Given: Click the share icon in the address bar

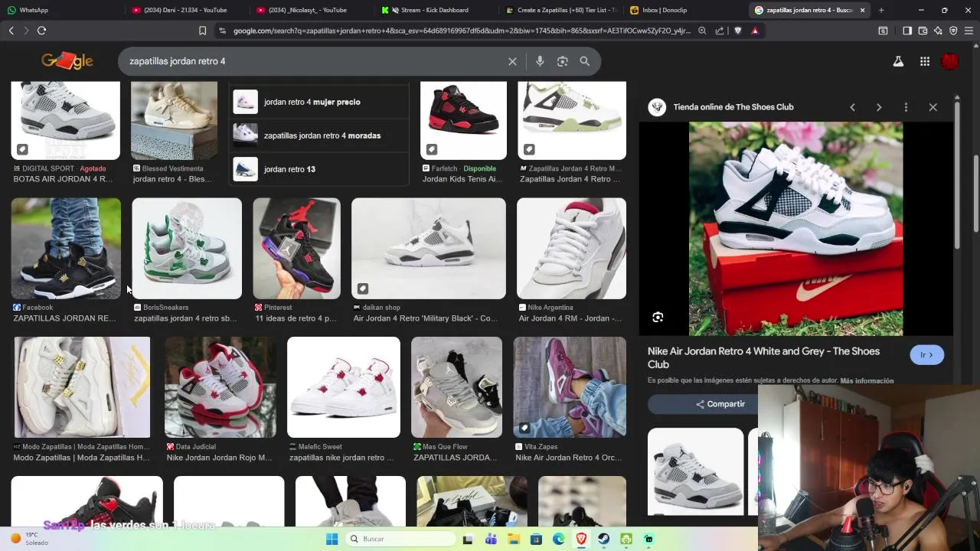Looking at the screenshot, I should pyautogui.click(x=720, y=31).
